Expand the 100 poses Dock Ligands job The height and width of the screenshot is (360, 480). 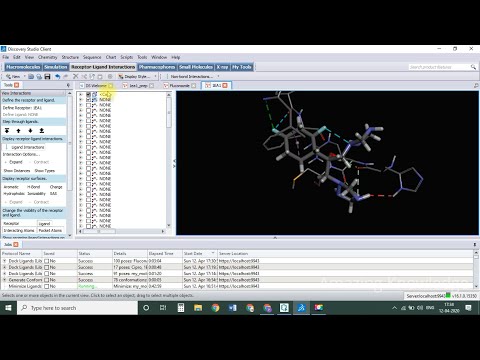coord(5,261)
